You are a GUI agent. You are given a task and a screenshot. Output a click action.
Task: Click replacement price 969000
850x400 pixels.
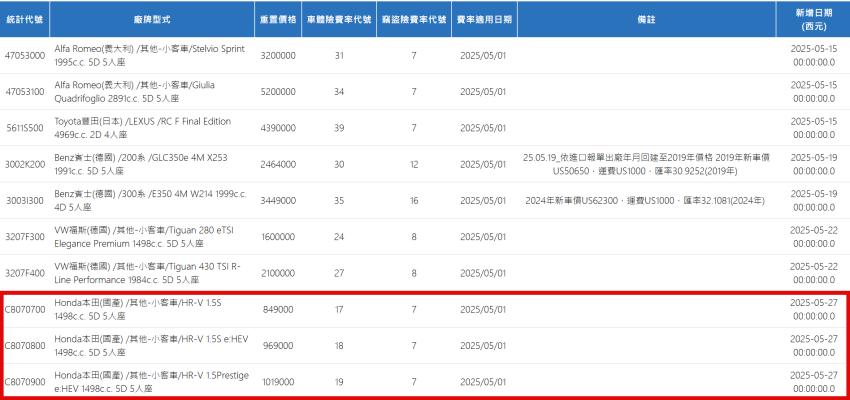[278, 346]
